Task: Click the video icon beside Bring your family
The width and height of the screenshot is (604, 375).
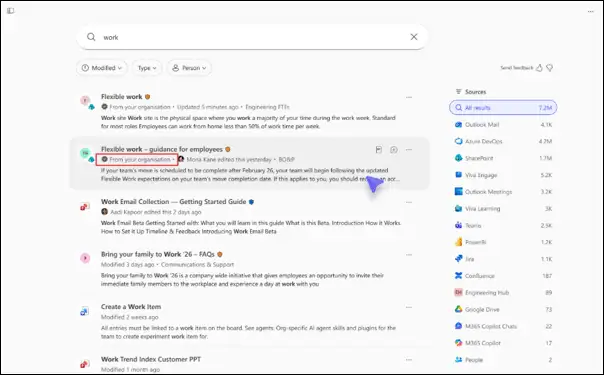Action: click(85, 258)
